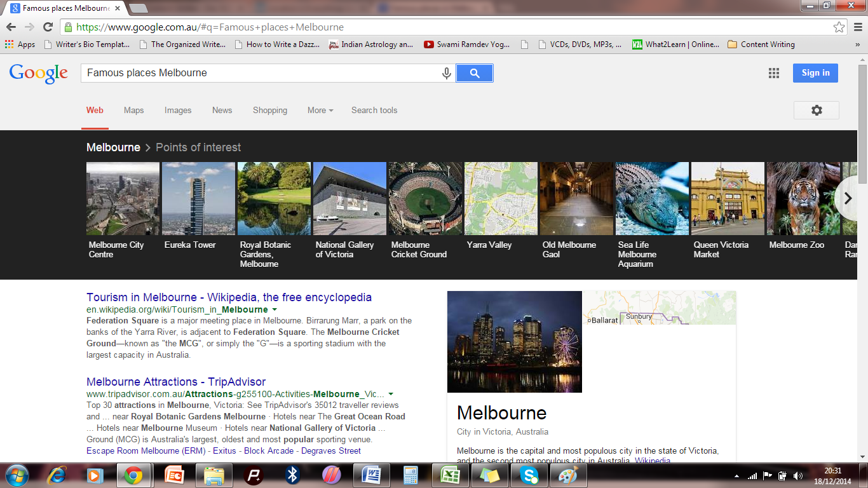The height and width of the screenshot is (488, 868).
Task: Click the Bluetooth taskbar icon
Action: [x=292, y=475]
